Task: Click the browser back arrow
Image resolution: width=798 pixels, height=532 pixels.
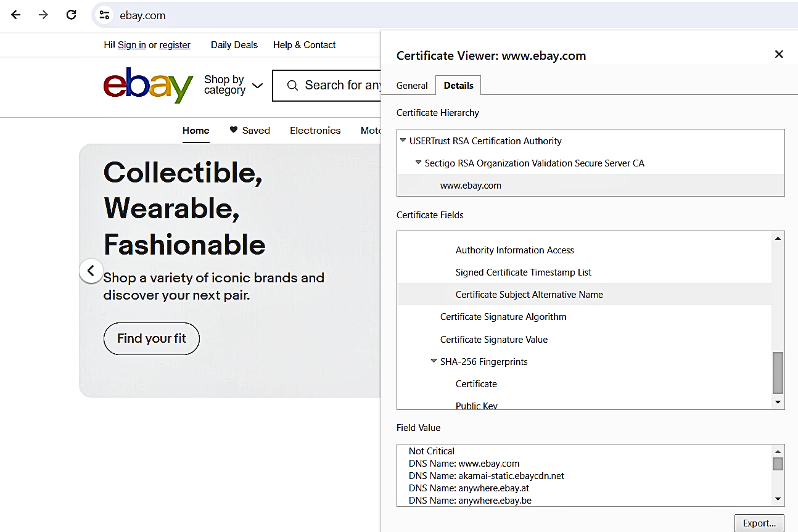Action: 15,15
